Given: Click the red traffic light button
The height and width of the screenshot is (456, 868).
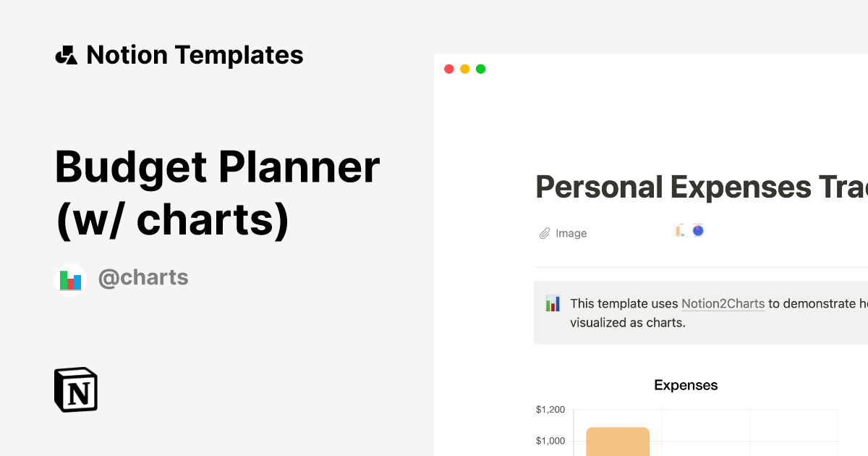Looking at the screenshot, I should 449,69.
